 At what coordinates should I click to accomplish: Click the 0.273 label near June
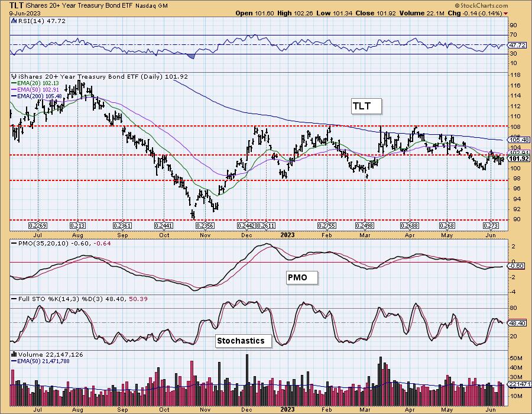pyautogui.click(x=491, y=226)
